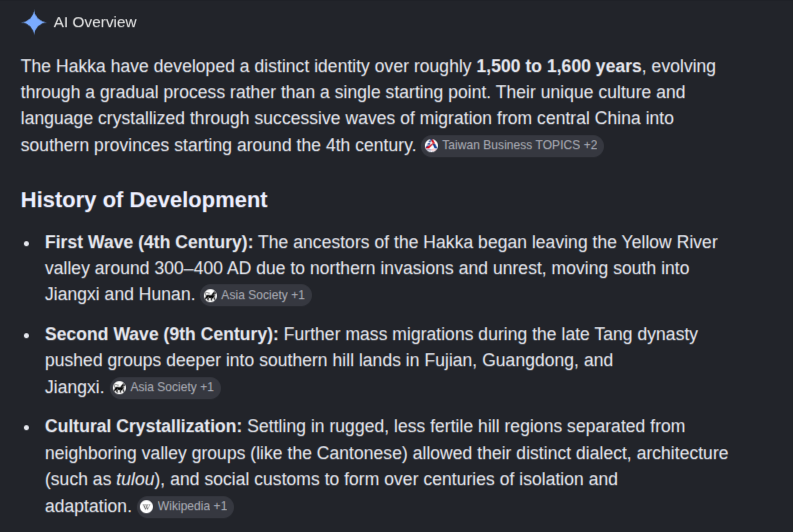Click the words Yellow River in first bullet

click(670, 242)
